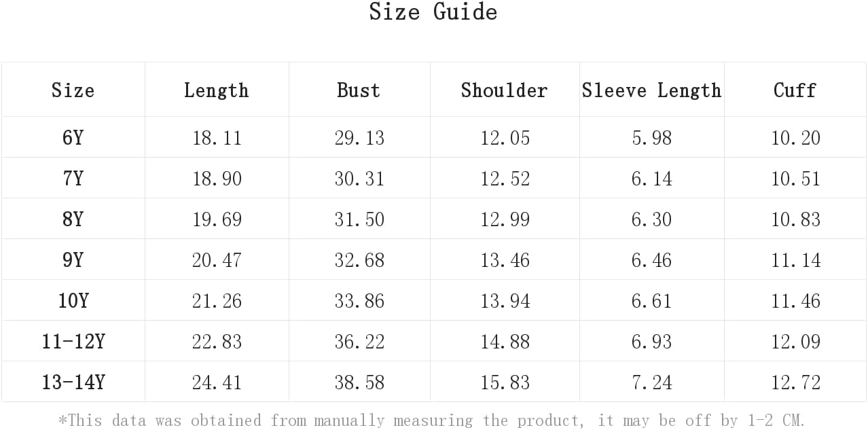Viewport: 868px width, 430px height.
Task: Click the 18.11 length value
Action: pyautogui.click(x=217, y=138)
